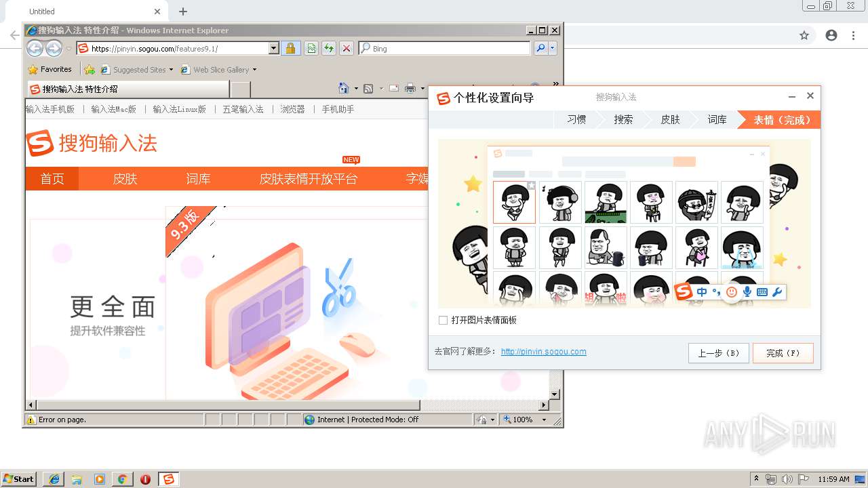Open Windows Explorer folder from taskbar
This screenshot has height=488, width=868.
click(77, 479)
